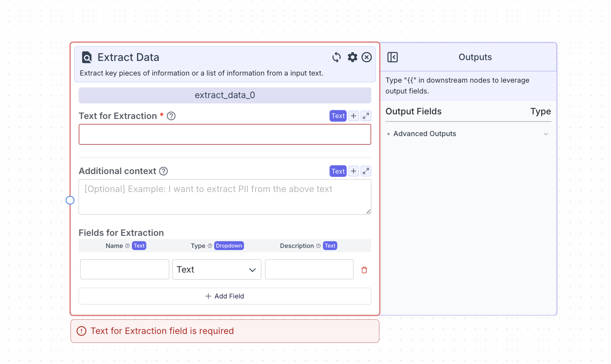Expand the Advanced Outputs section
This screenshot has width=611, height=364.
[546, 134]
